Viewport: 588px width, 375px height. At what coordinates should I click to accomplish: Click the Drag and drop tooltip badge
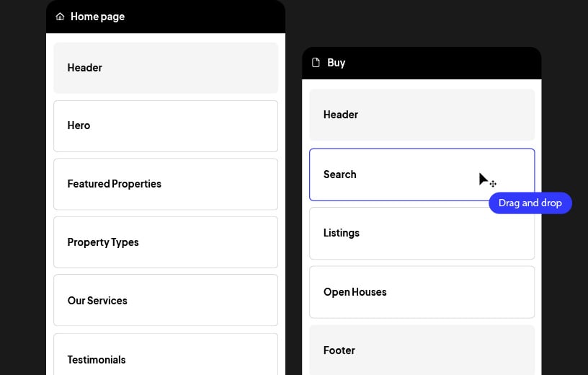(x=530, y=203)
